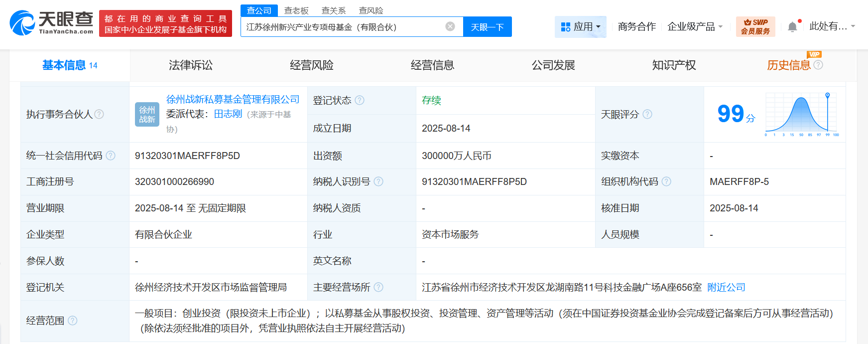
Task: Click help icon beside 登记状态
Action: (x=360, y=100)
